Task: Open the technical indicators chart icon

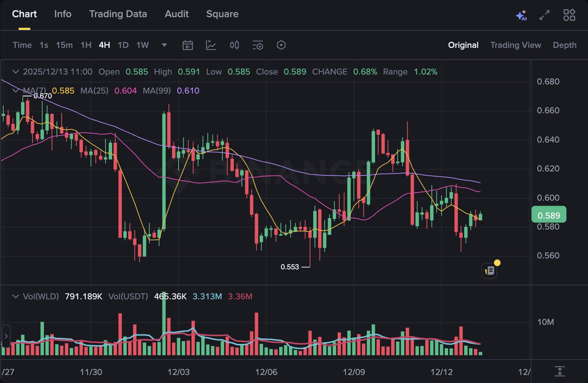Action: tap(211, 45)
